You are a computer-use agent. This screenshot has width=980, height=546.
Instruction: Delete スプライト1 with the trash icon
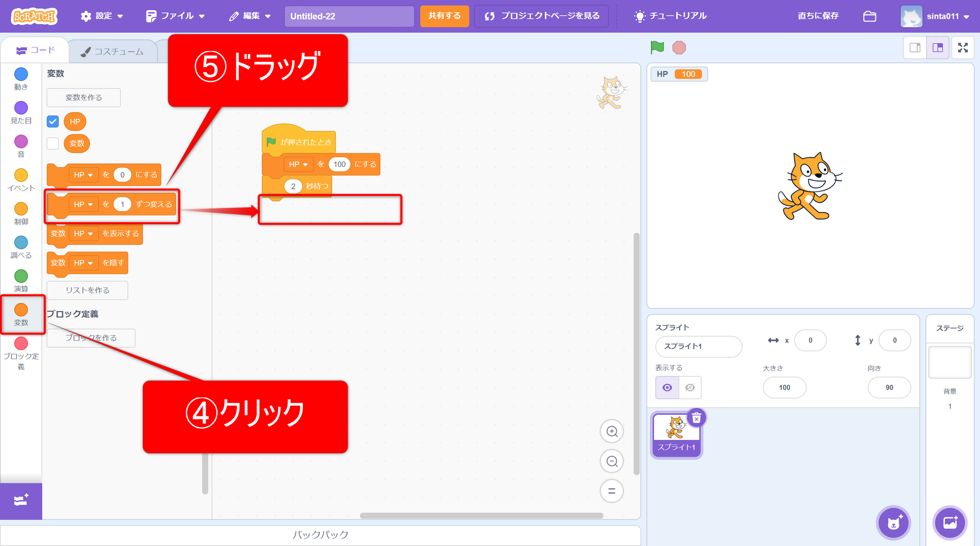(x=696, y=418)
